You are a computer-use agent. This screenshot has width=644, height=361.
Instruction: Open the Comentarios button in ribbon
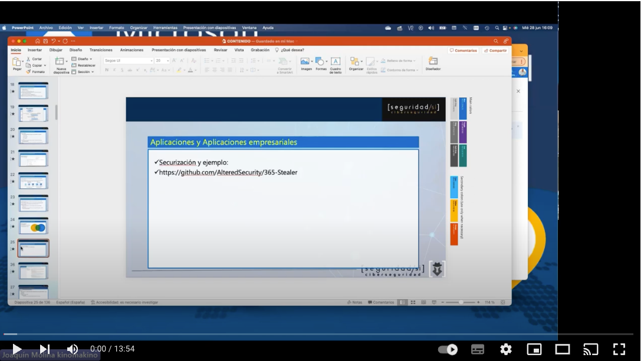463,51
